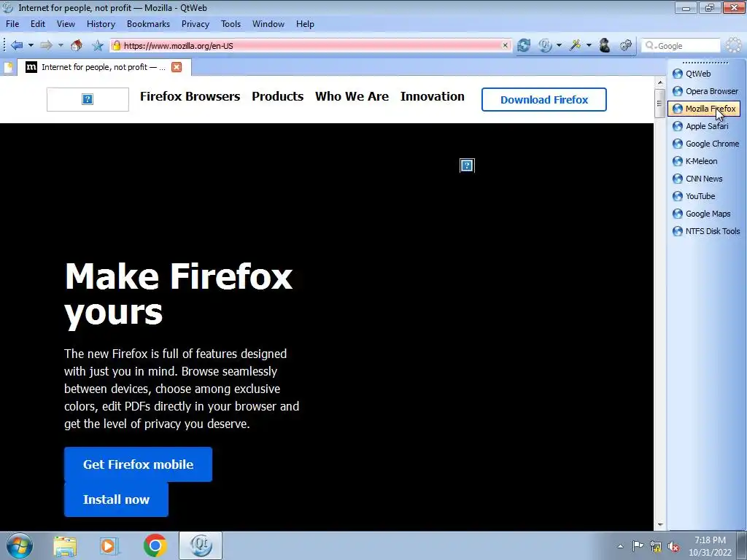Open the Tools menu
The width and height of the screenshot is (747, 560).
[x=231, y=24]
